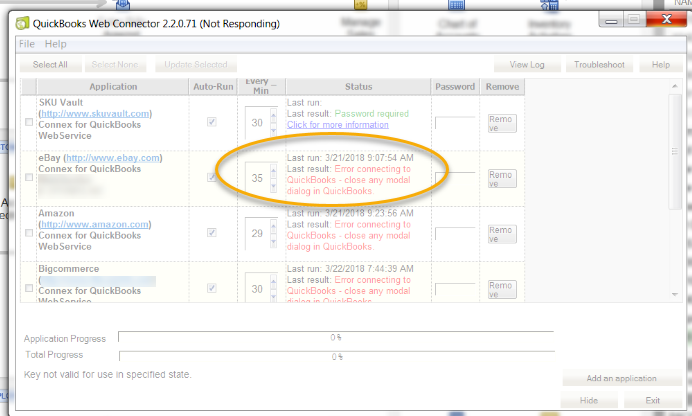Remove the Amazon application
Image resolution: width=692 pixels, height=416 pixels.
pyautogui.click(x=502, y=234)
